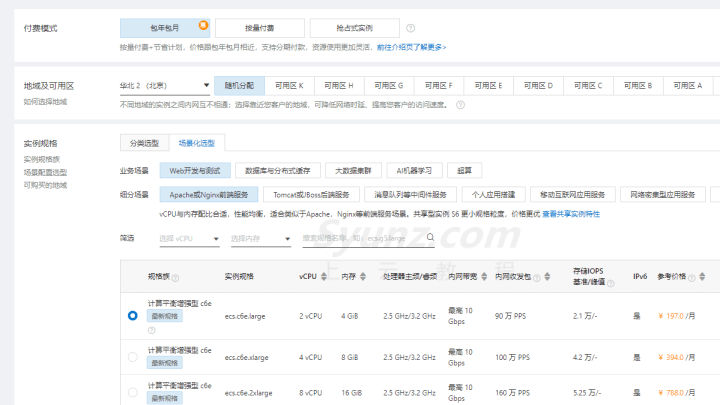Click the search magnifier icon in spec search
Viewport: 720px width, 405px height.
click(430, 237)
